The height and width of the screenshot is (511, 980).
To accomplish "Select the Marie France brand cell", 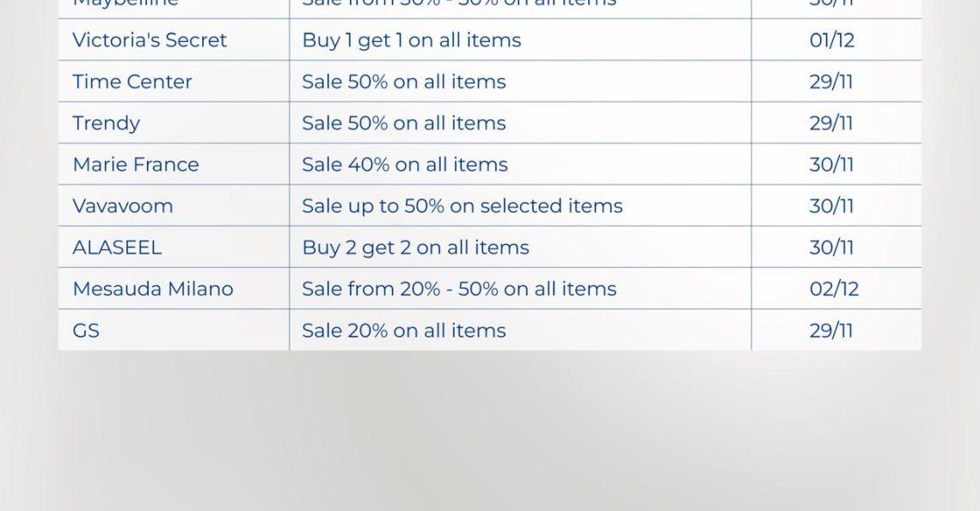I will (136, 164).
